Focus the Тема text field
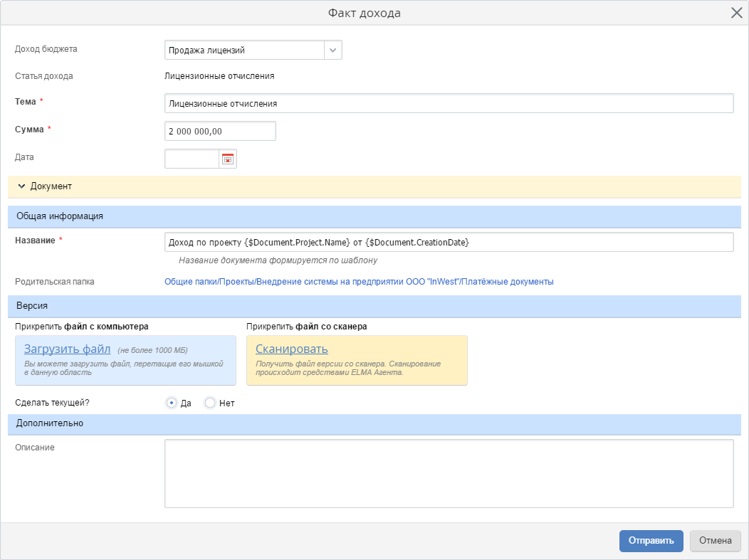Image resolution: width=749 pixels, height=560 pixels. [449, 103]
